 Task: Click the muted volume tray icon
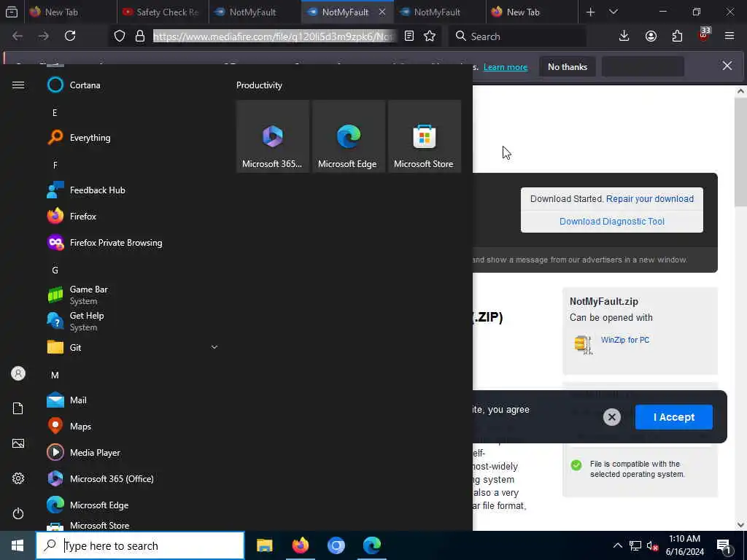653,545
